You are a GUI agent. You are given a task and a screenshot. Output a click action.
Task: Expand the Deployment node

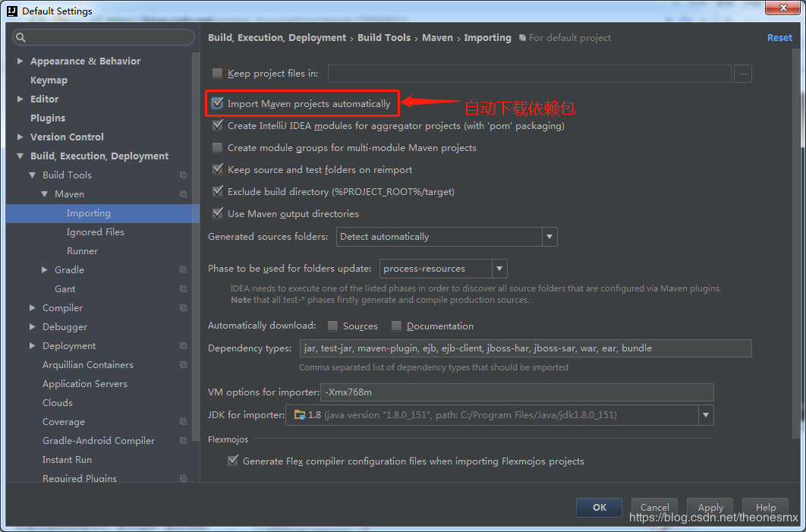click(x=33, y=346)
